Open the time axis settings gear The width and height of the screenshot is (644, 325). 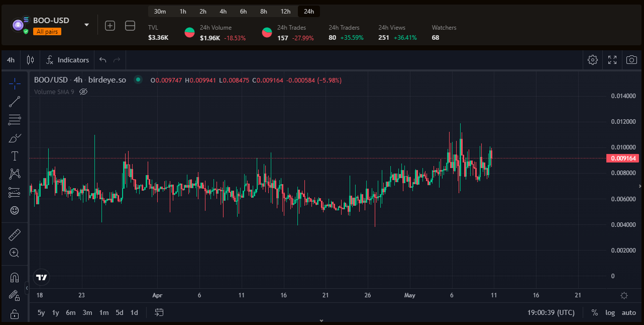624,295
